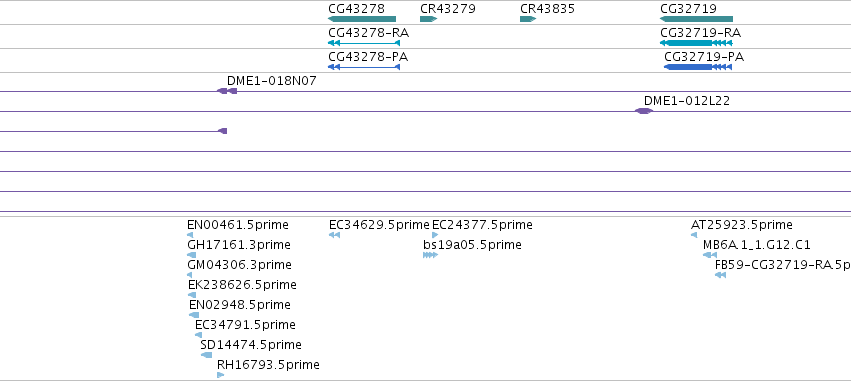Select the CR43835 gene arrow glyph
The width and height of the screenshot is (851, 381).
pos(528,19)
